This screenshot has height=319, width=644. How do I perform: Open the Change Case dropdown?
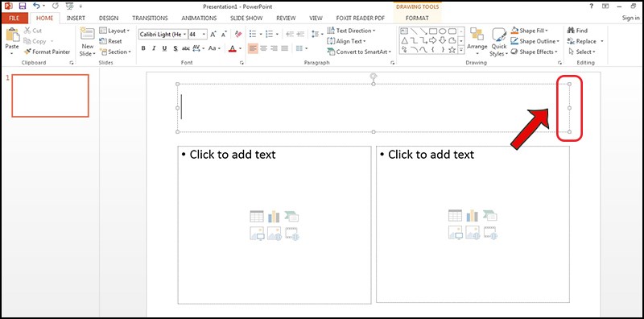[x=214, y=48]
